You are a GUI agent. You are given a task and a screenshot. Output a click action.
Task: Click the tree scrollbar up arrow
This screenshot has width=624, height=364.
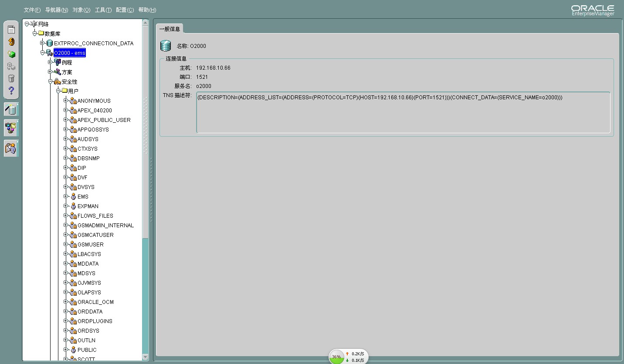(x=146, y=23)
